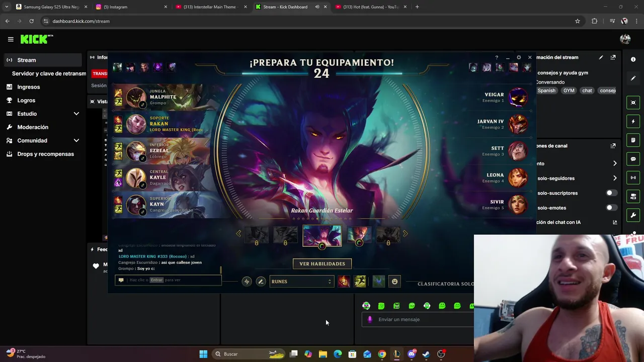Pop out channel actions panel
Screen dimensions: 644x362
tap(613, 146)
